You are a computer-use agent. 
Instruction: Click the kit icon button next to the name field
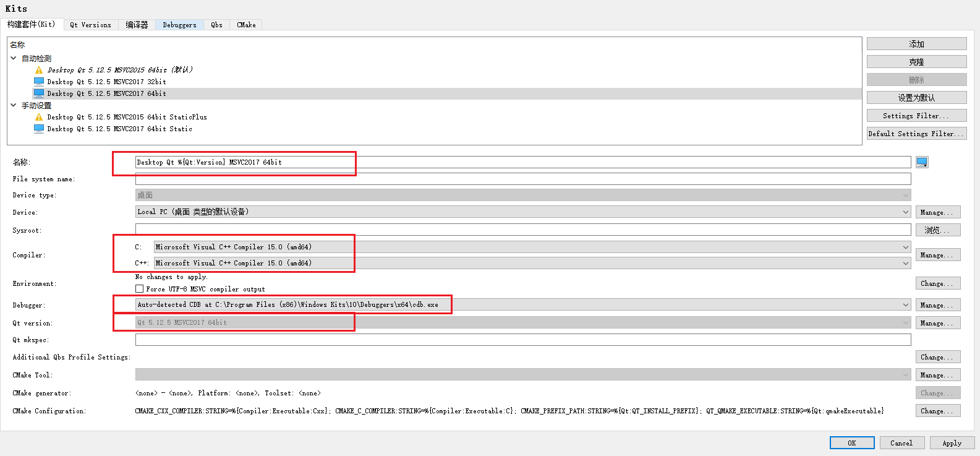(922, 162)
